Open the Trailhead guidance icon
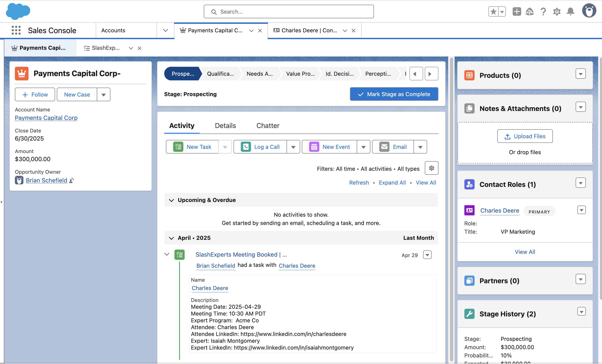This screenshot has width=602, height=364. 529,11
